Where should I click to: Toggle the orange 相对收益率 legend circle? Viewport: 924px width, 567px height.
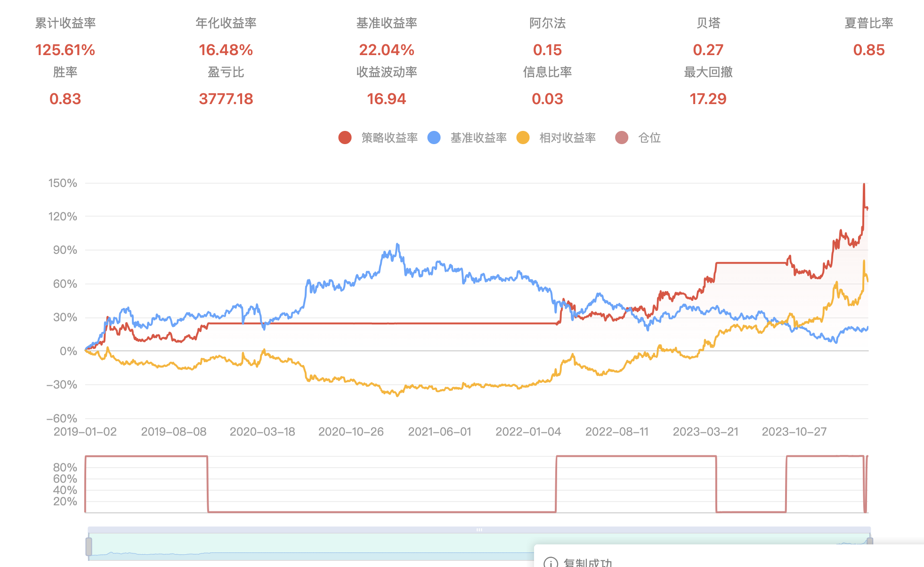click(523, 138)
